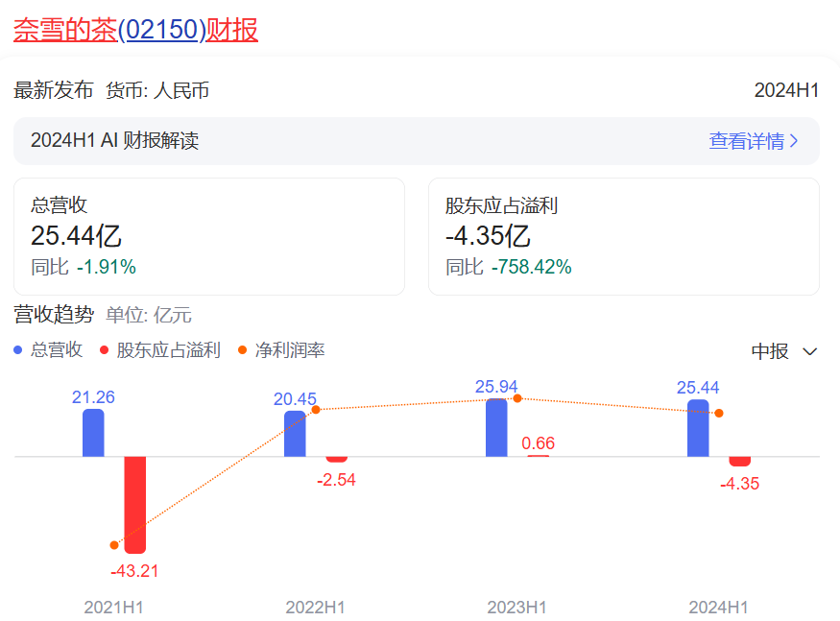Click the 2021H1 red -43.21 loss bar
The width and height of the screenshot is (840, 621).
pos(134,504)
